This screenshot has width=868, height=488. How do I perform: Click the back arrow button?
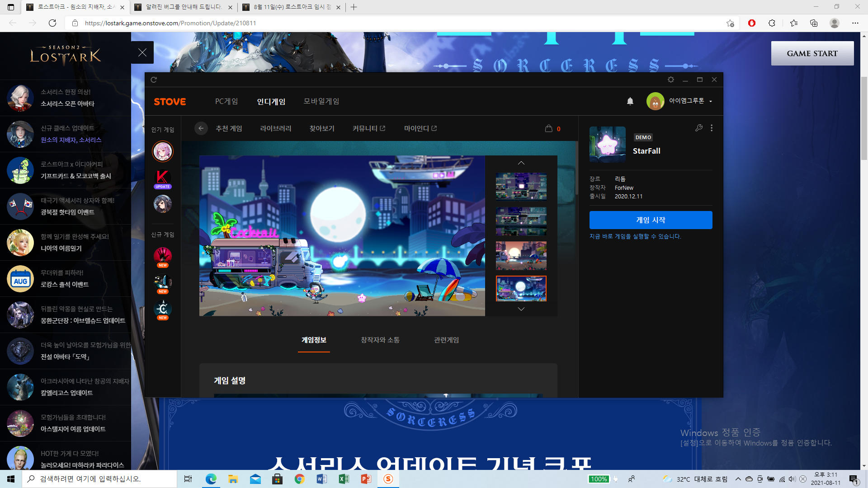point(201,128)
